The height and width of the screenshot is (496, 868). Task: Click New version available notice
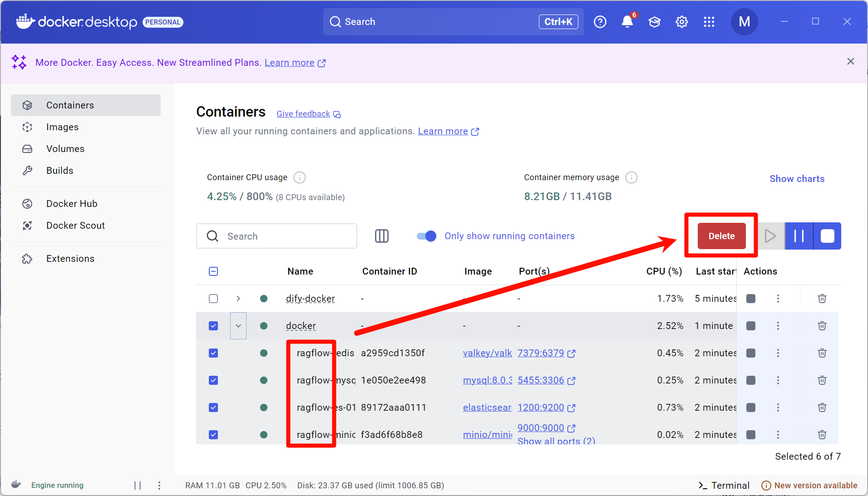pos(809,486)
